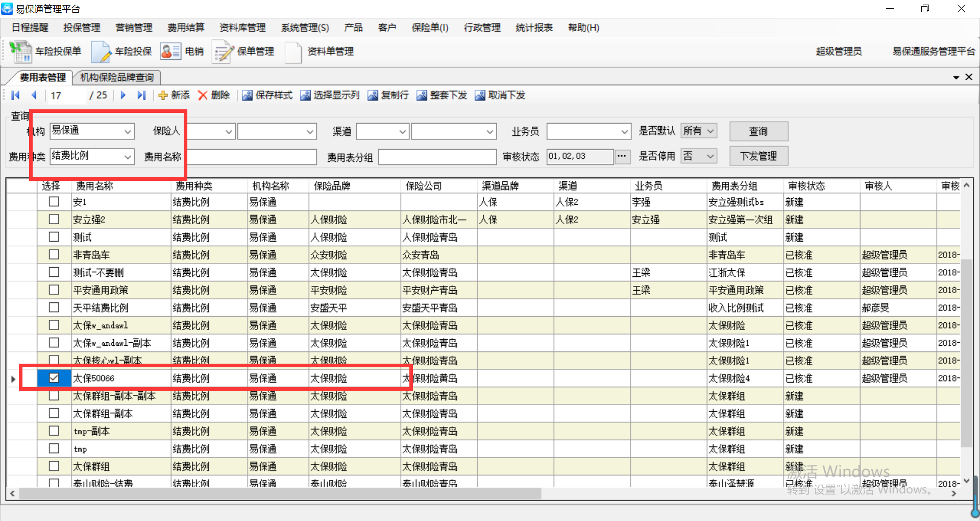This screenshot has height=521, width=980.
Task: Open 保单管理 from the toolbar
Action: point(223,52)
